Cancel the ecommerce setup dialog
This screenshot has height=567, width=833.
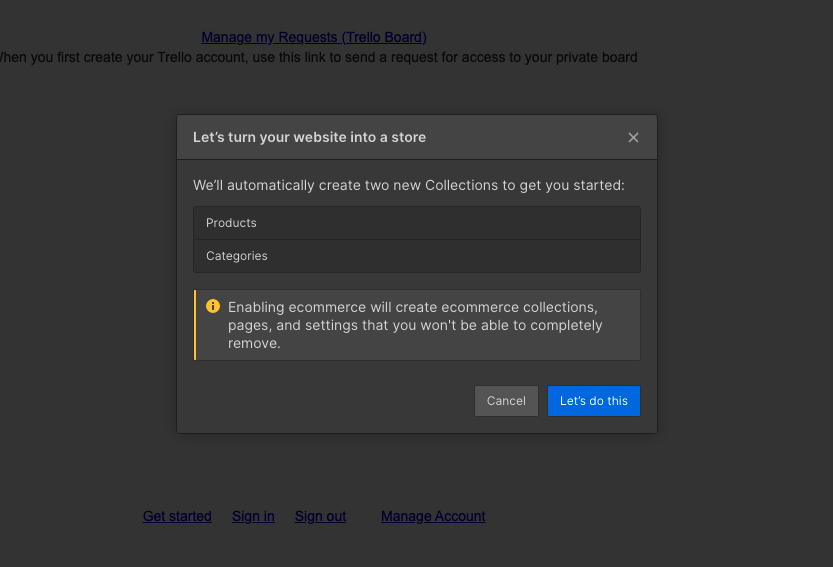[x=506, y=401]
